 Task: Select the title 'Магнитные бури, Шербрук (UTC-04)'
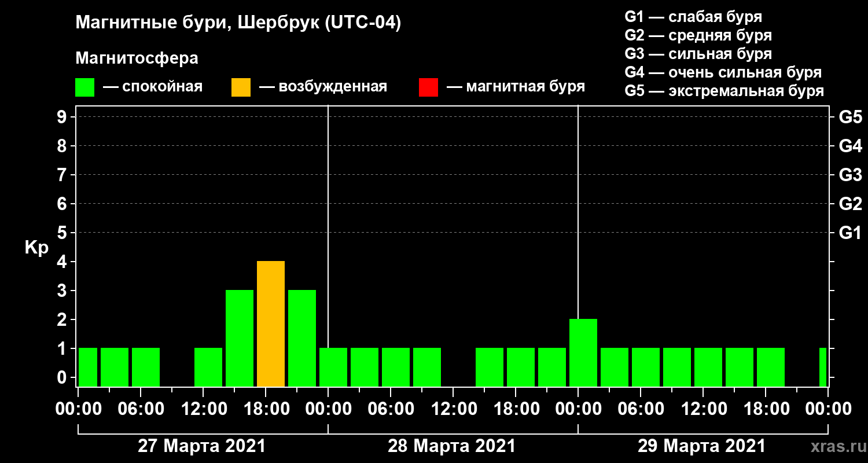(x=238, y=24)
